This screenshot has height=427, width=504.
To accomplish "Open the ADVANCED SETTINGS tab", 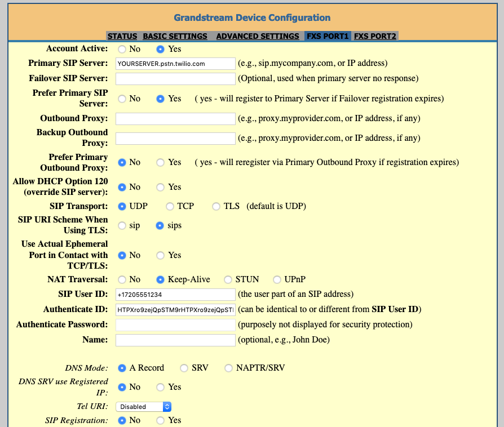I will point(258,36).
